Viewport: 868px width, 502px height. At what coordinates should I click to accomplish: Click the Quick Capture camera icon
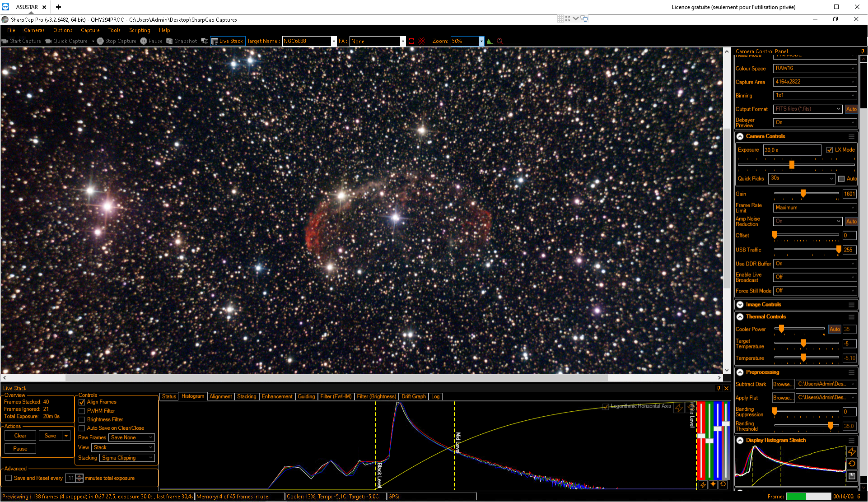coord(48,41)
